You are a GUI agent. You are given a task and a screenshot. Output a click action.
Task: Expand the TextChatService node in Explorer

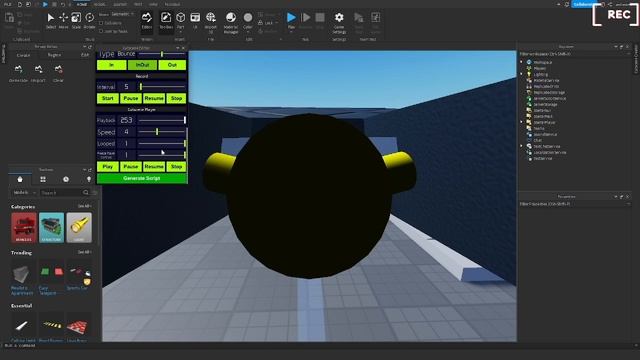[x=522, y=146]
